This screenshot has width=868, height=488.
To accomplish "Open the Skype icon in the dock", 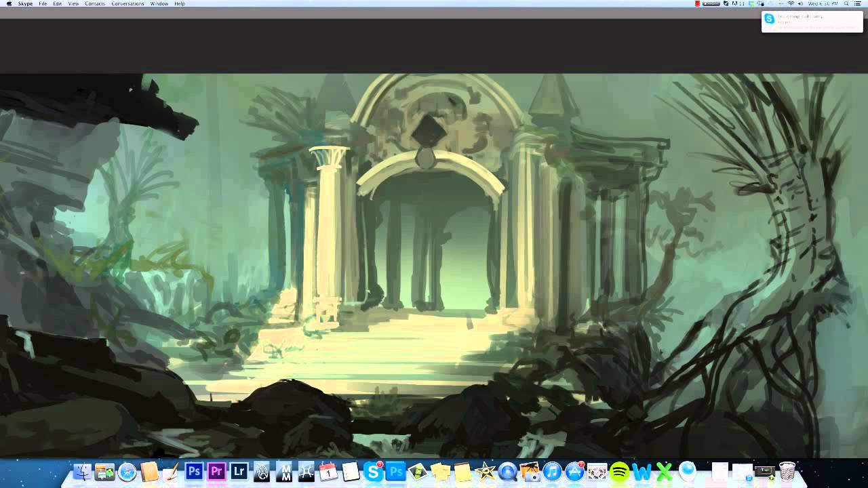I will (x=373, y=471).
